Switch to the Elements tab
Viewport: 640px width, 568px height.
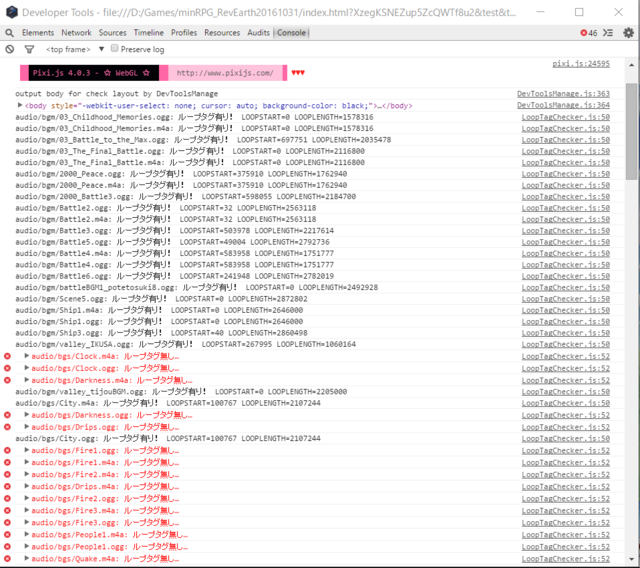coord(38,33)
